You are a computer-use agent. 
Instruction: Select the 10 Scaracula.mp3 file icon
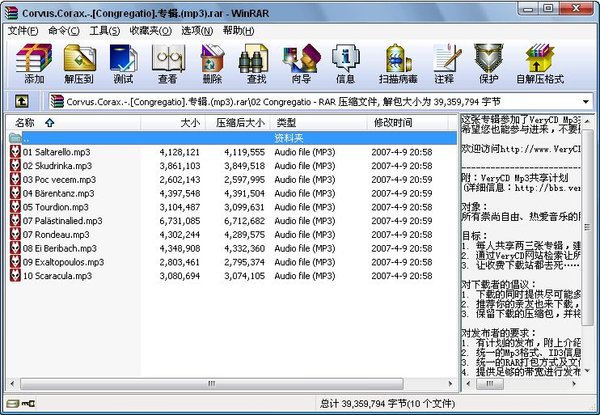(15, 276)
